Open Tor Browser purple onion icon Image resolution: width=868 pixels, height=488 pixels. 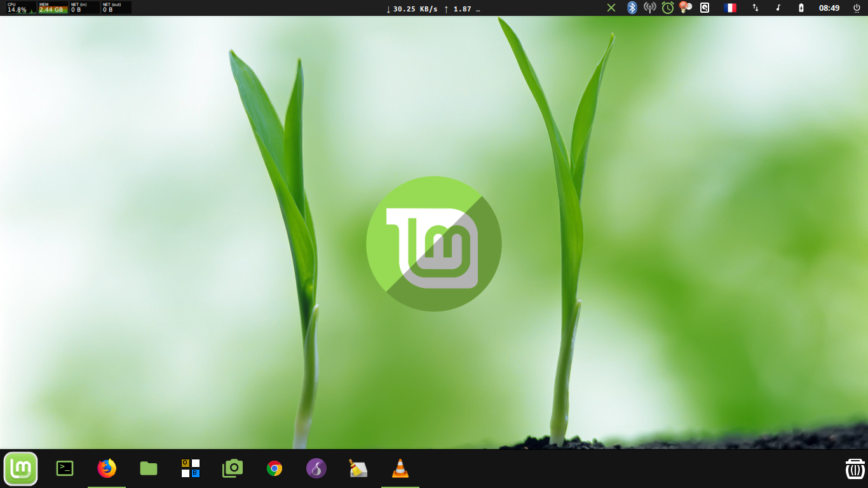point(316,469)
